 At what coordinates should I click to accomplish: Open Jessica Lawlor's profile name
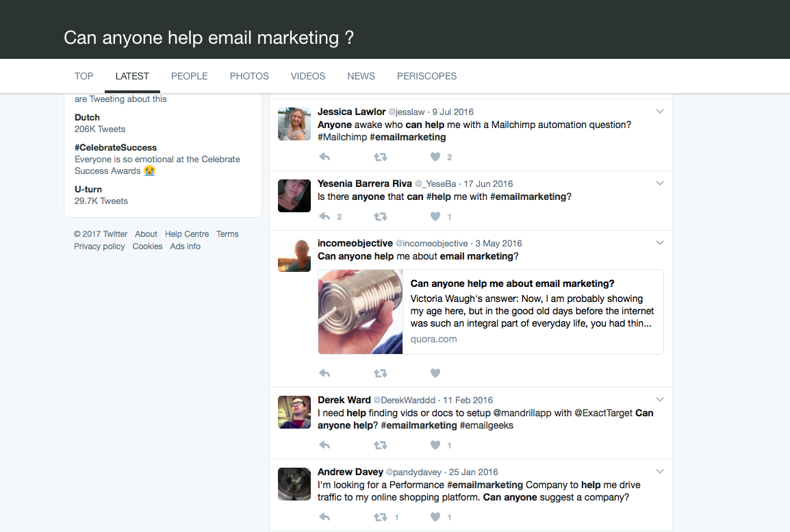[352, 112]
